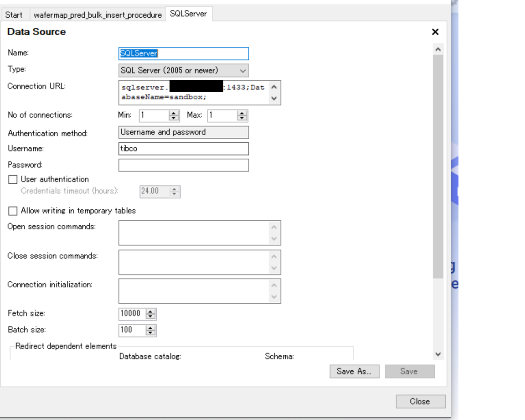Open the wafermap_pred_bulk_insert_procedure tab
This screenshot has height=420, width=525.
(98, 15)
